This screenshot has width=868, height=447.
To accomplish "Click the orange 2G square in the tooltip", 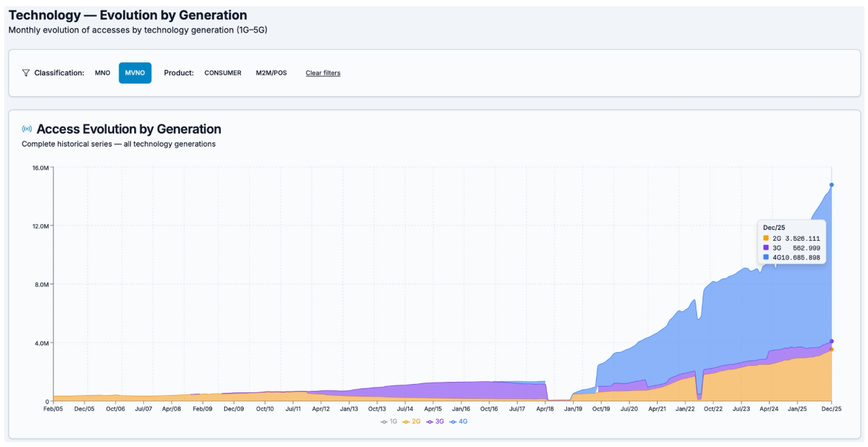I will pyautogui.click(x=766, y=238).
